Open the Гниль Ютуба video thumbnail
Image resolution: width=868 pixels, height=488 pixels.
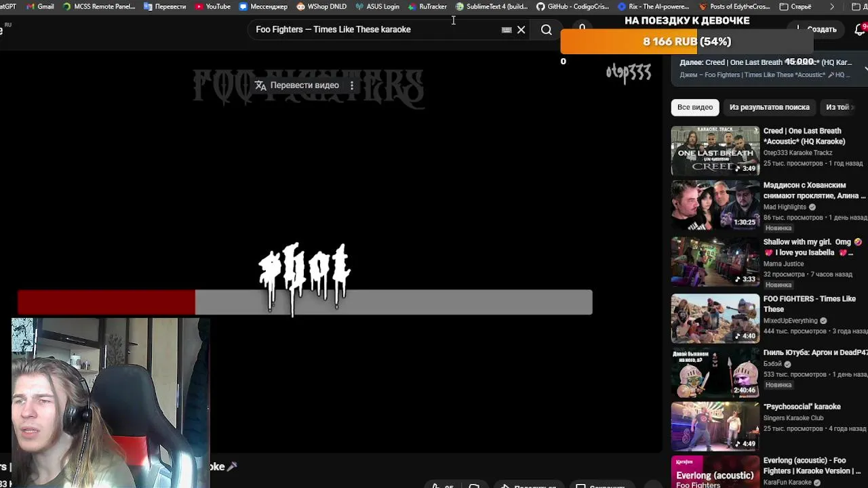point(715,372)
